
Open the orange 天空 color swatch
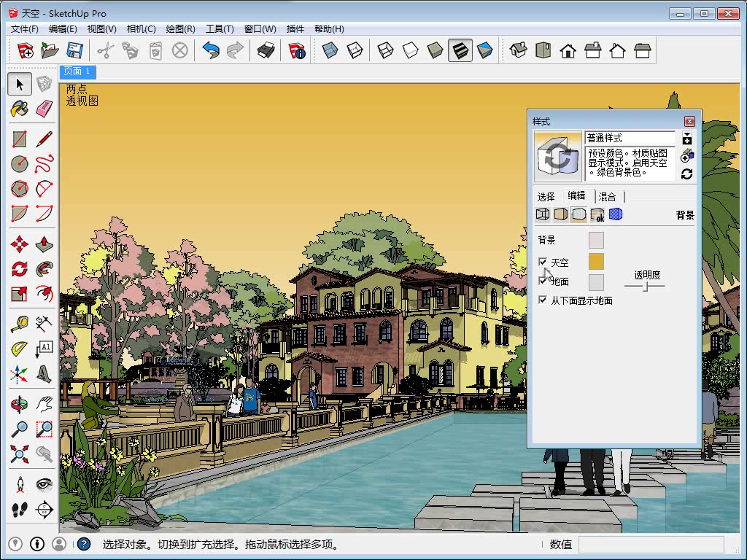[x=596, y=262]
